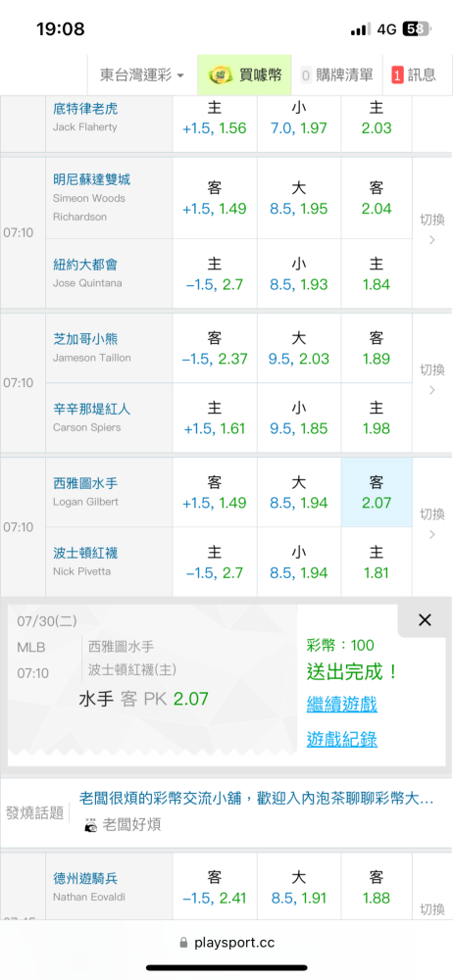Open the 訊息 tab with the red badge
453x980 pixels.
[414, 75]
